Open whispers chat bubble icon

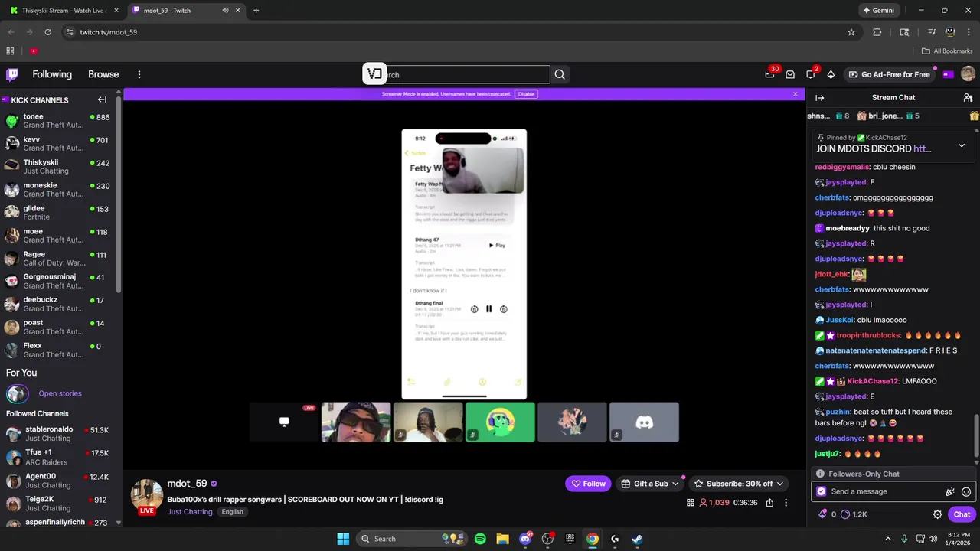point(810,74)
